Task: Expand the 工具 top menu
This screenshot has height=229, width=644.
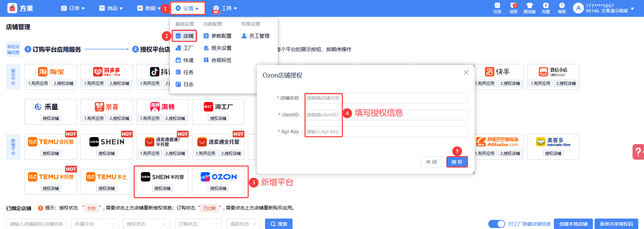Action: coord(225,8)
